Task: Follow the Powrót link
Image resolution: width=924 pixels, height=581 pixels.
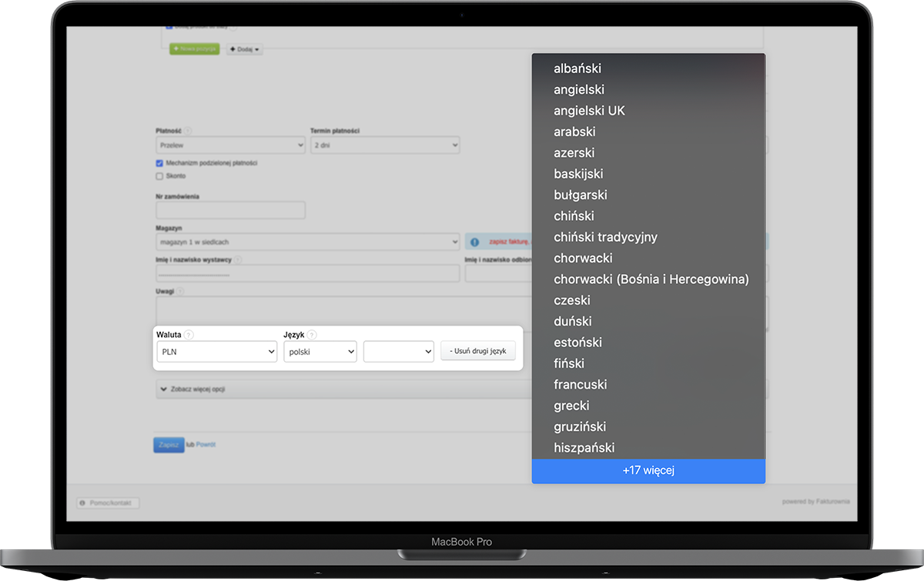Action: pyautogui.click(x=206, y=445)
